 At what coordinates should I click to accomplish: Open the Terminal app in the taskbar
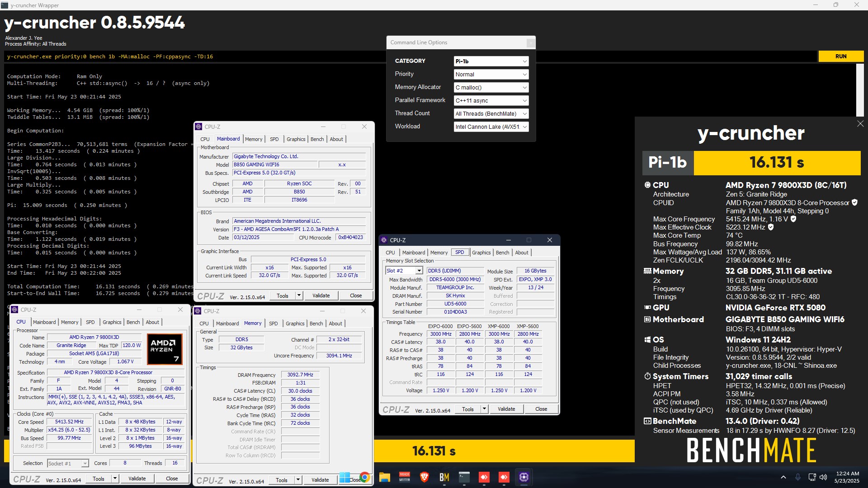coord(464,477)
